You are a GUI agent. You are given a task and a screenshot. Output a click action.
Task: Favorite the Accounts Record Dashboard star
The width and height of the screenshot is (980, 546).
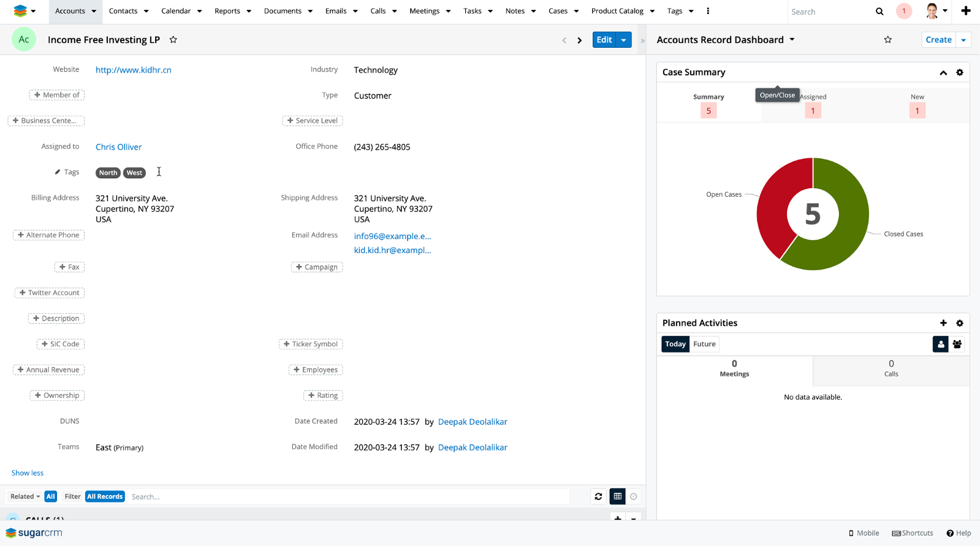pos(888,40)
